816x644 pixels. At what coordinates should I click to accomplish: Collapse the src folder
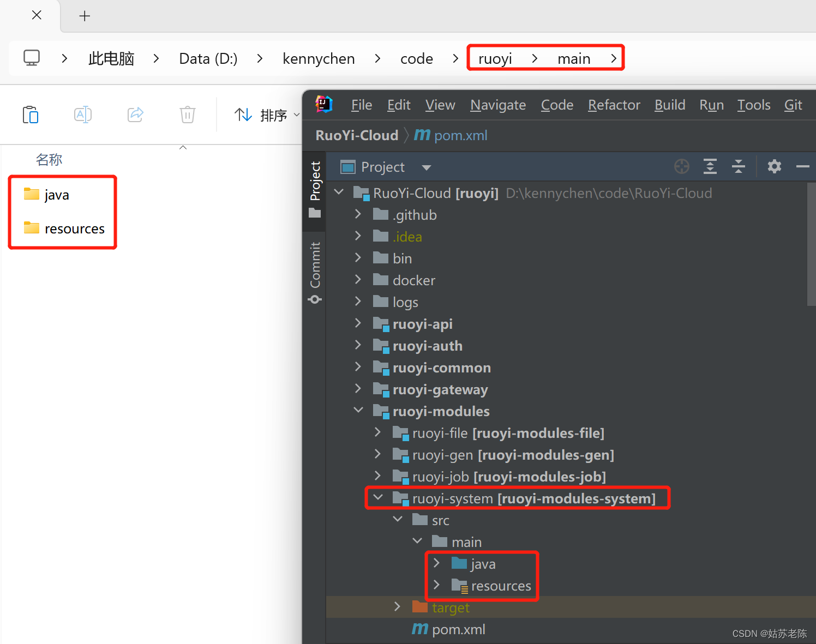(x=398, y=520)
